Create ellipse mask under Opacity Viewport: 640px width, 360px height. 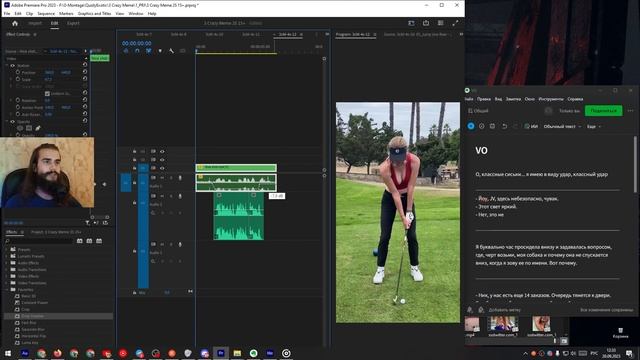point(20,128)
